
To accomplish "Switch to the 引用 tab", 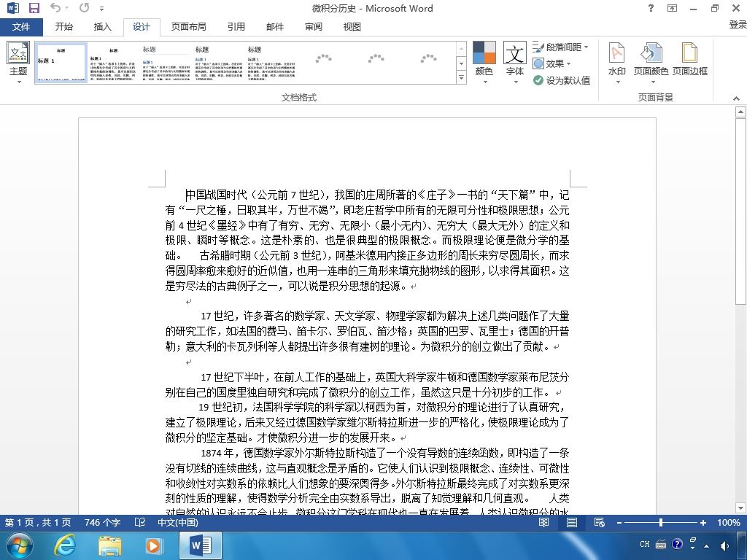I will click(x=236, y=27).
